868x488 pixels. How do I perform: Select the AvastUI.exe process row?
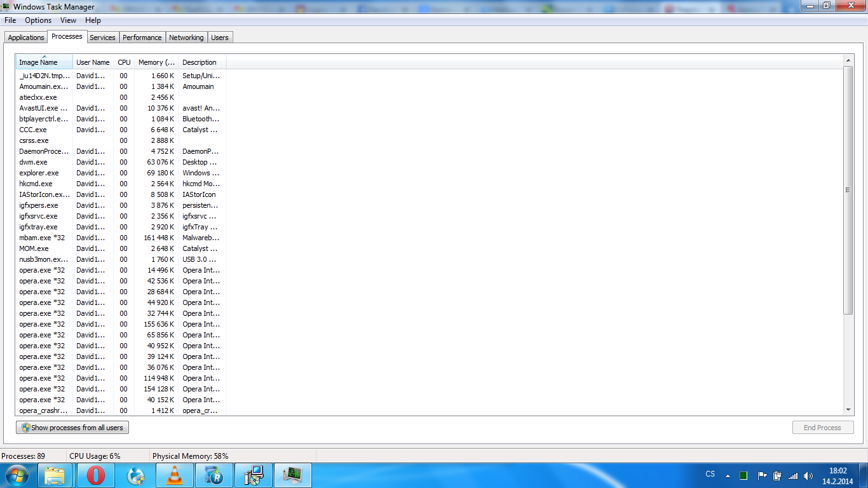pos(121,108)
